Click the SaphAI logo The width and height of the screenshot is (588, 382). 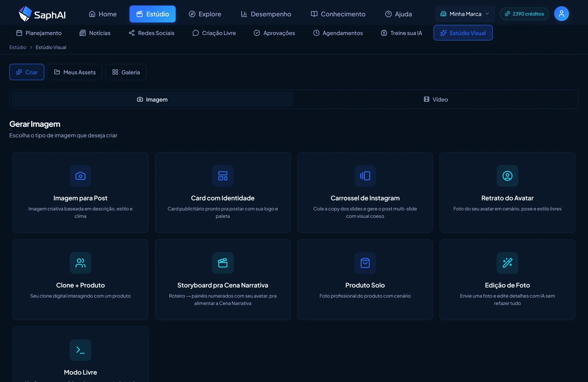(x=42, y=14)
